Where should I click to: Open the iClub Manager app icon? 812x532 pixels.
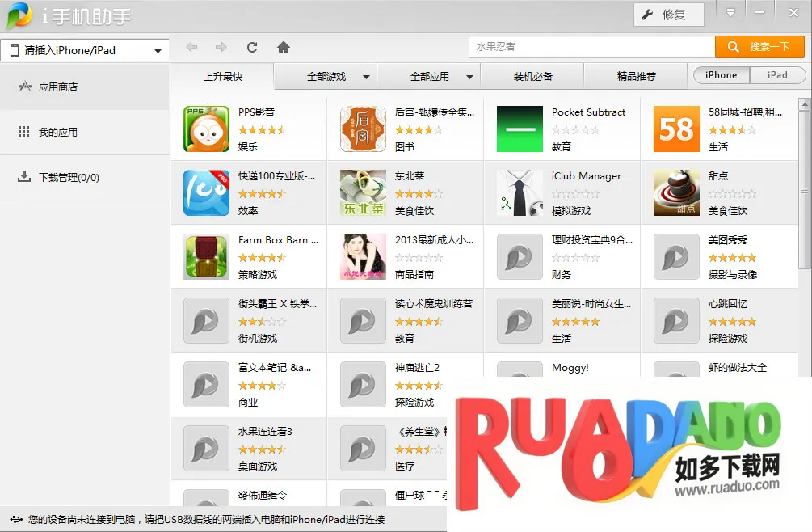pyautogui.click(x=520, y=192)
